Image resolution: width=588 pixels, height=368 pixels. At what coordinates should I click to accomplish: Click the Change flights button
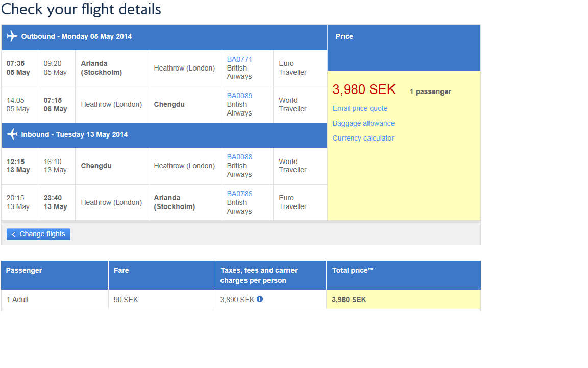(x=38, y=234)
